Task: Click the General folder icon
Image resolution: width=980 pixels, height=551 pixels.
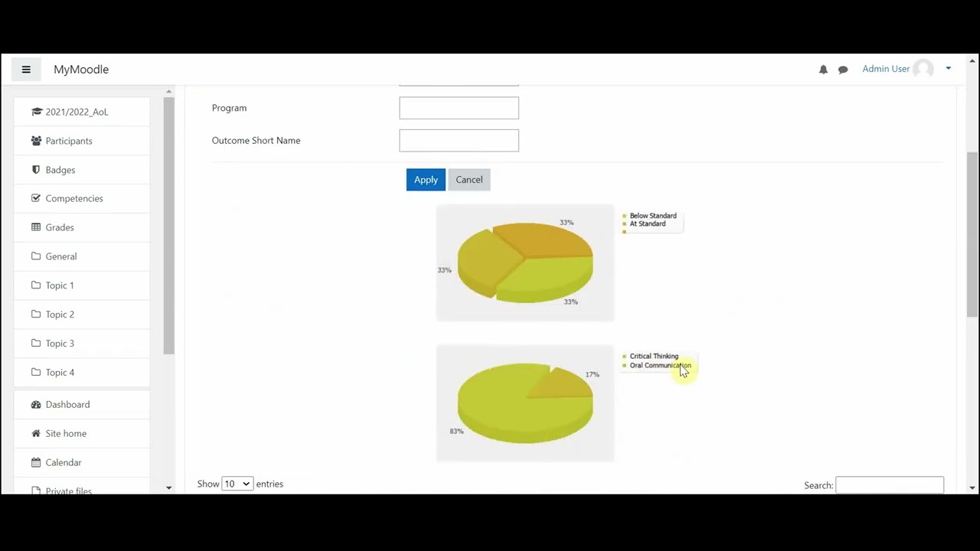Action: point(36,256)
